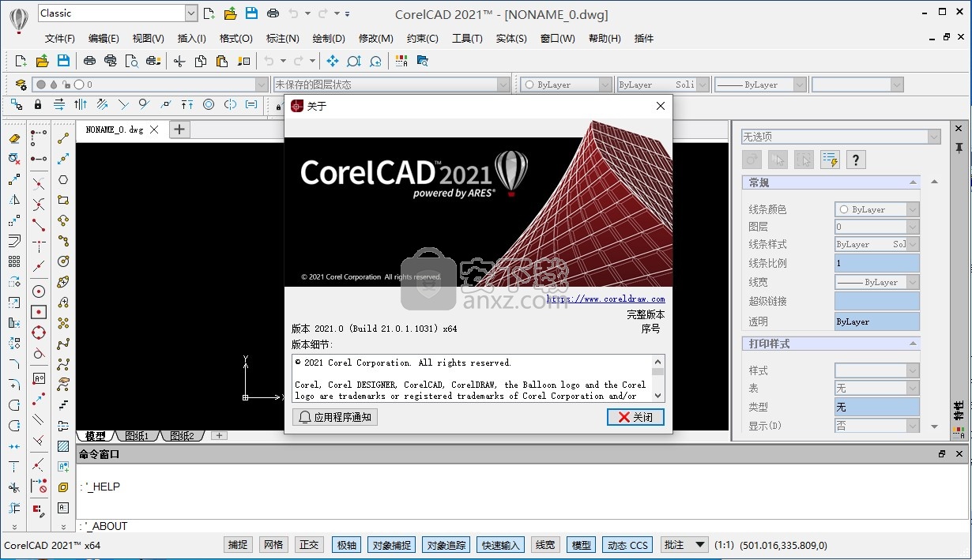
Task: Open the 工具(T) menu
Action: [467, 38]
